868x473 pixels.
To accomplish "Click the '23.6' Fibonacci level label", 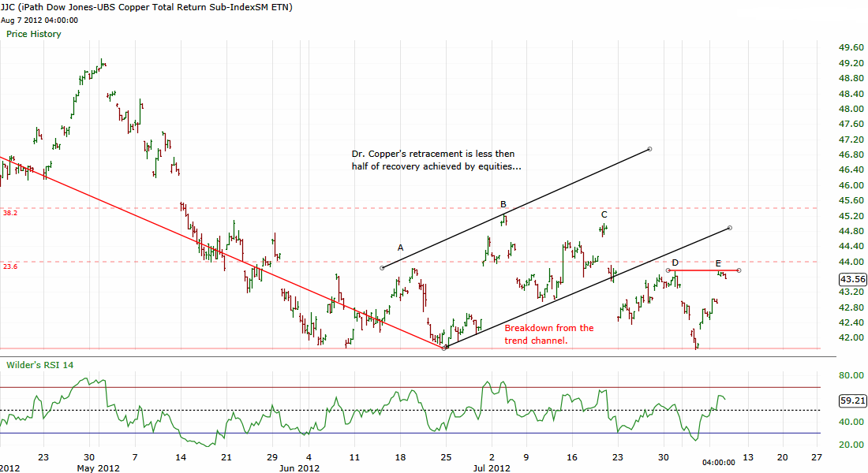I will tap(10, 266).
